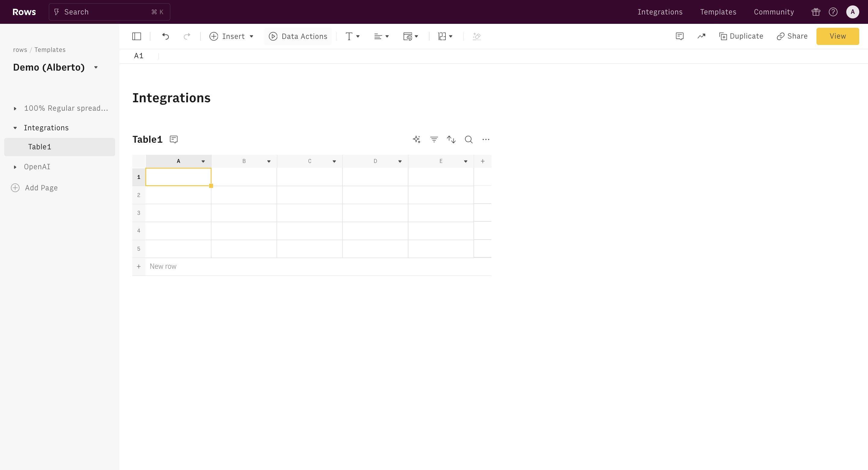Open the Insert dropdown menu
868x470 pixels.
pyautogui.click(x=231, y=37)
